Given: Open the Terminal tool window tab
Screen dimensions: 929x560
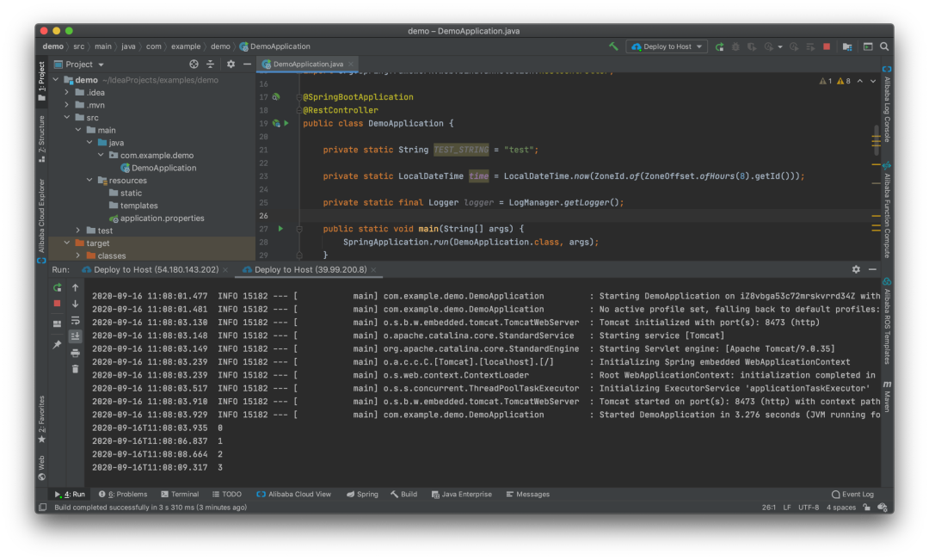Looking at the screenshot, I should (x=179, y=495).
